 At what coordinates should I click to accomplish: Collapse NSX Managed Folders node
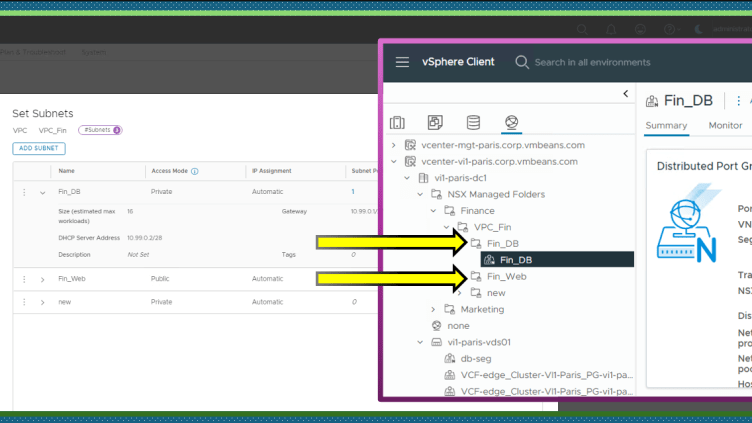click(x=420, y=194)
